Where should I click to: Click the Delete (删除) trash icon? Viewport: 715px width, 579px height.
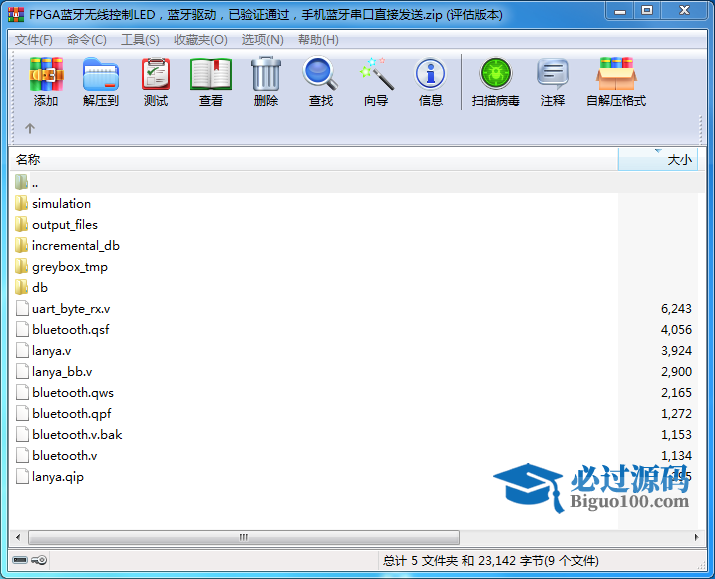point(266,74)
